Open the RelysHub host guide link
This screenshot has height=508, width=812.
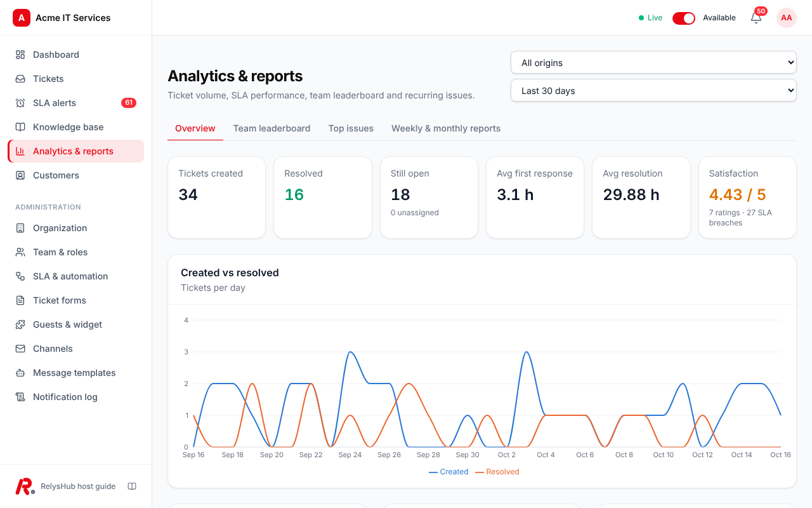click(x=78, y=486)
